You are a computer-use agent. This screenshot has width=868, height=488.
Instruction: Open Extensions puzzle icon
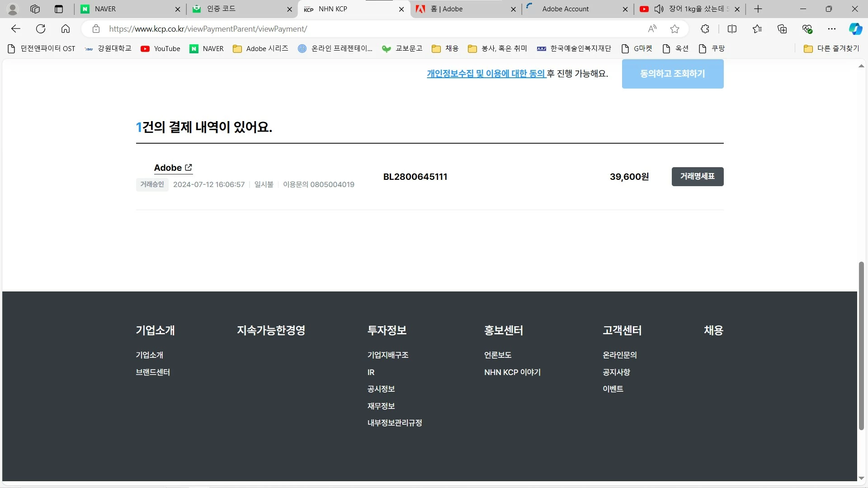pos(705,29)
